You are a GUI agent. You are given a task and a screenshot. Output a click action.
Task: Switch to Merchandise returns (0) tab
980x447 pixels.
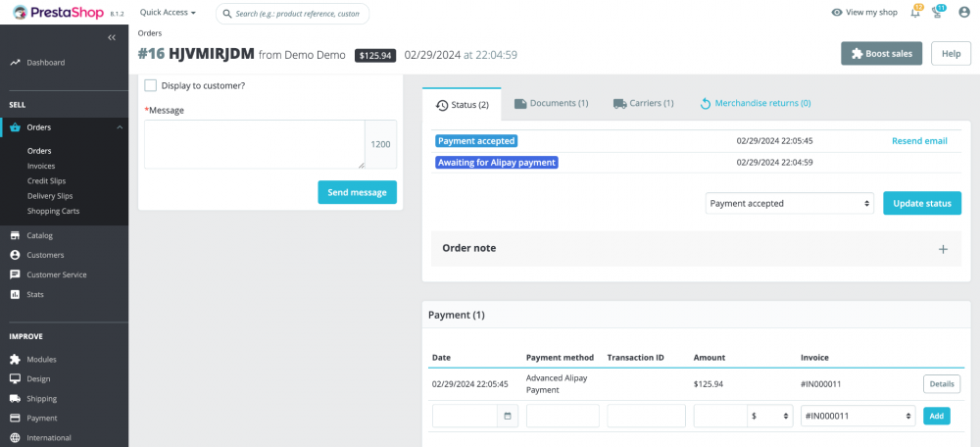755,103
